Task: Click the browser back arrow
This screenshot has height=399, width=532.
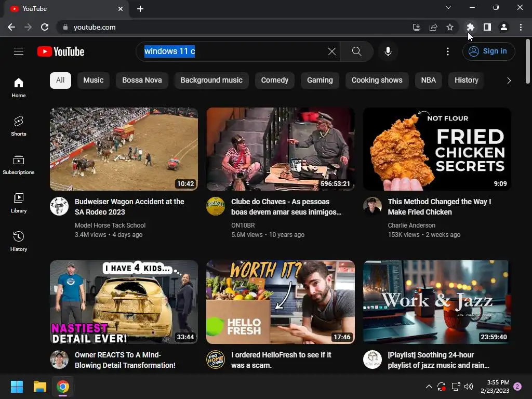Action: (x=11, y=27)
